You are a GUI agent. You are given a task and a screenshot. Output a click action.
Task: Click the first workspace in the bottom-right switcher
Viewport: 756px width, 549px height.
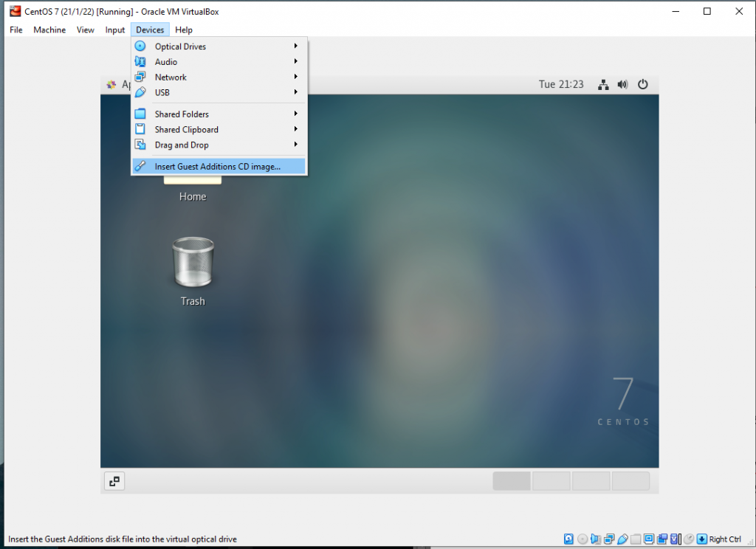(x=512, y=481)
